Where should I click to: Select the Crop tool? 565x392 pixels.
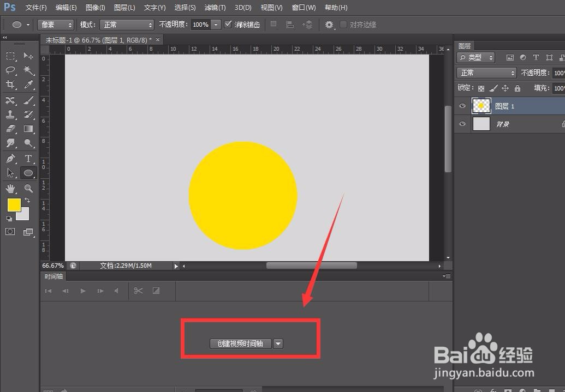(11, 85)
